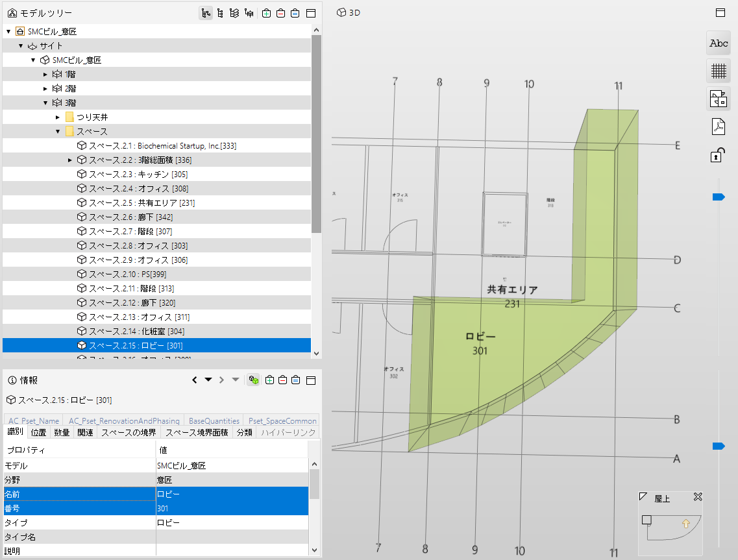
Task: Switch model tree to component hierarchy icon
Action: coord(220,13)
